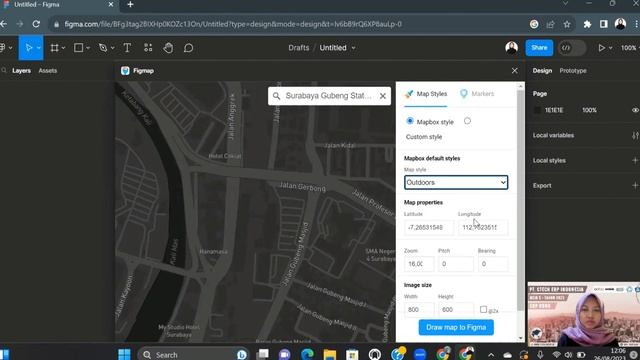Click the Longitude input field

483,227
